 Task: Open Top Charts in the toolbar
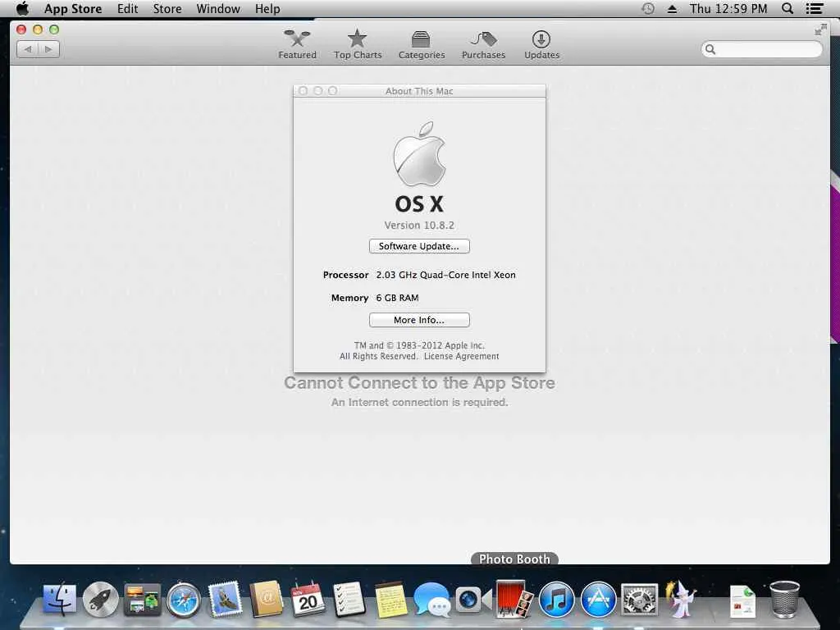click(x=358, y=44)
